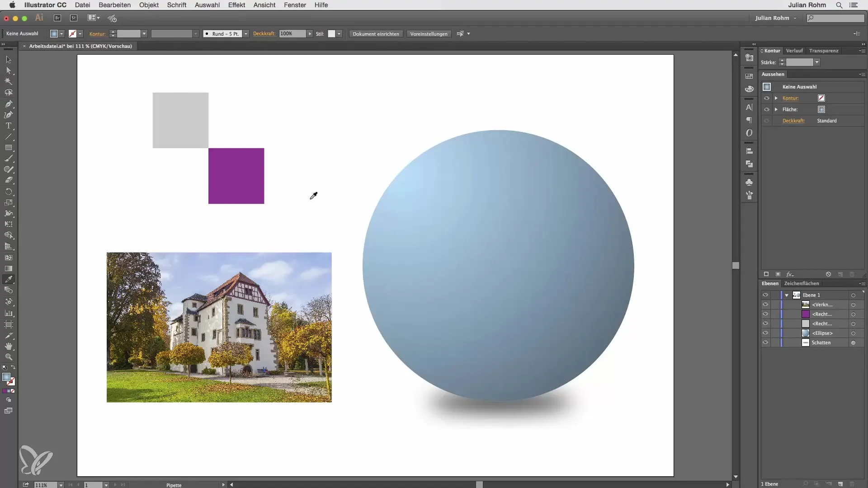Viewport: 868px width, 488px height.
Task: Open the Stil dropdown in control bar
Action: point(339,34)
